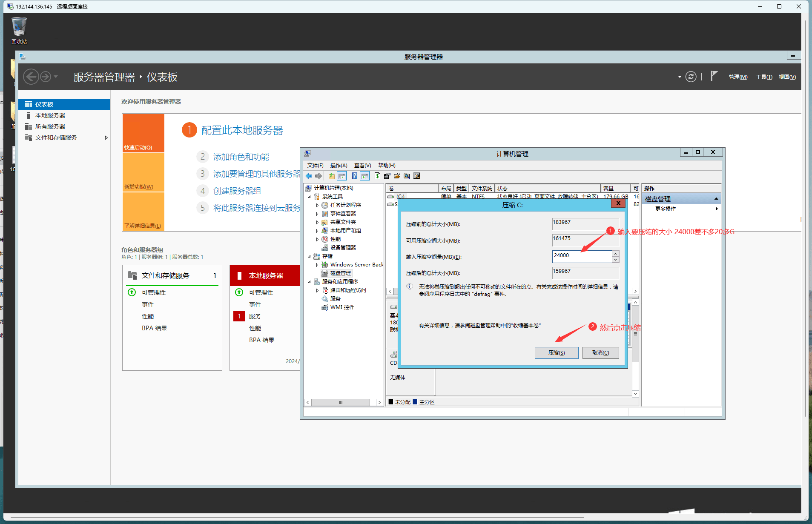Viewport: 812px width, 524px height.
Task: Toggle the show/hide action pane toolbar button
Action: 365,176
